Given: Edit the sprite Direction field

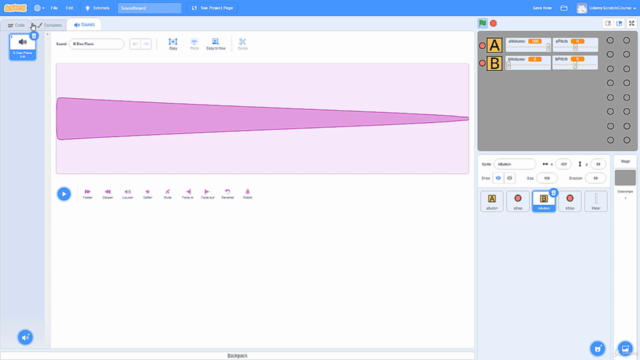Looking at the screenshot, I should point(596,178).
